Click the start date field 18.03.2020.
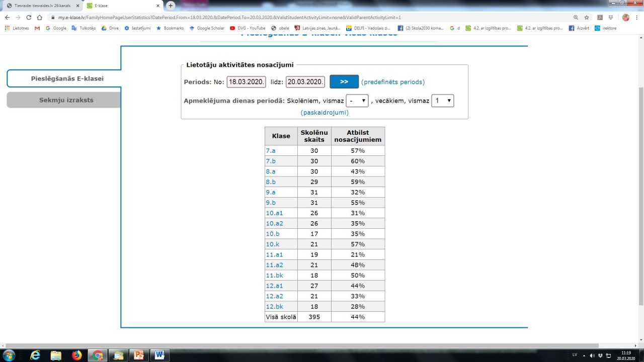This screenshot has height=362, width=644. pos(246,82)
